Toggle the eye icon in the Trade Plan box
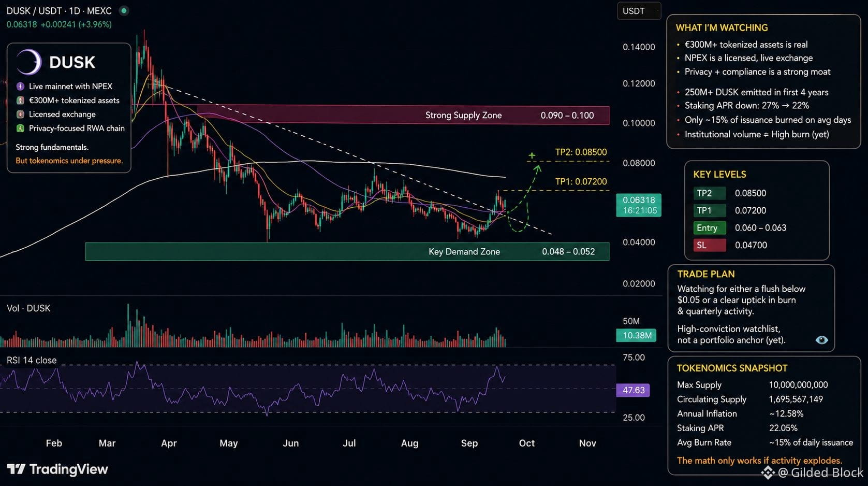The width and height of the screenshot is (868, 486). (821, 340)
